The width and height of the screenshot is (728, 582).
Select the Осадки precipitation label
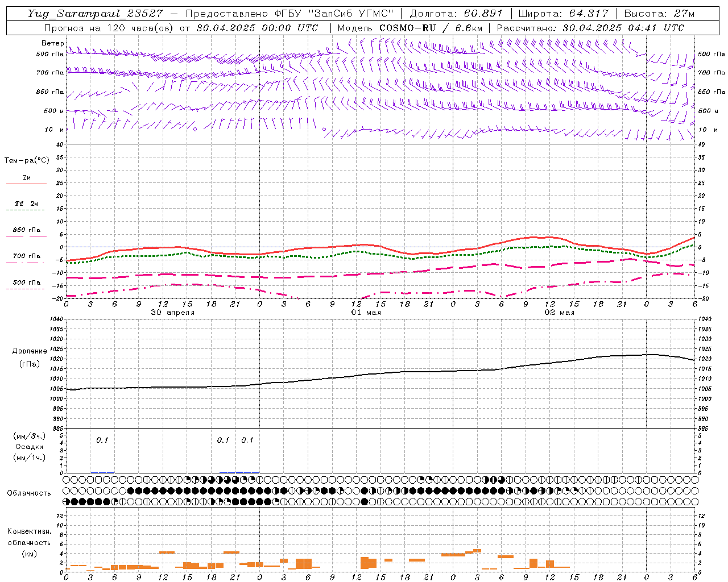pos(29,447)
